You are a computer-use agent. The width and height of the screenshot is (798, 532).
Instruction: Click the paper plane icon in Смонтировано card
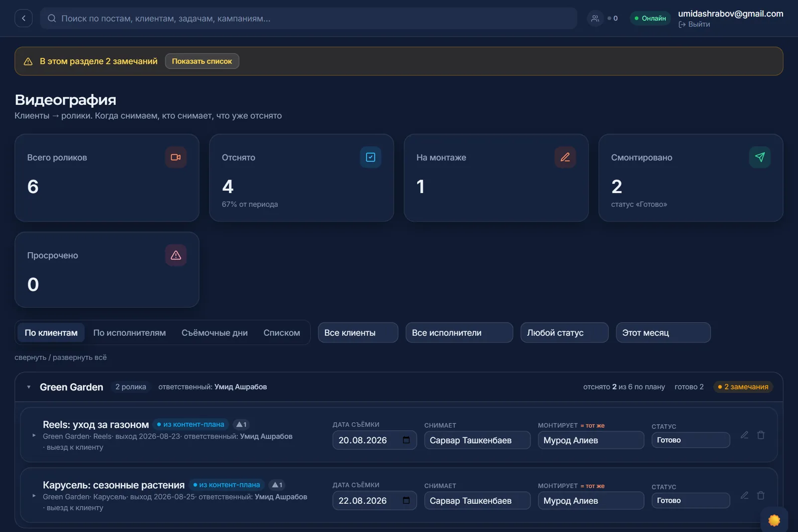tap(760, 157)
